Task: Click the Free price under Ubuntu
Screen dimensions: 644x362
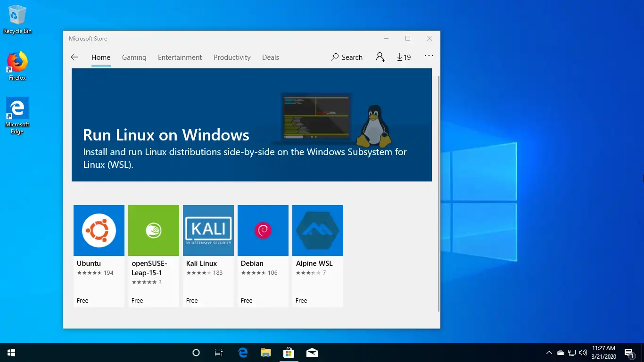Action: tap(83, 300)
